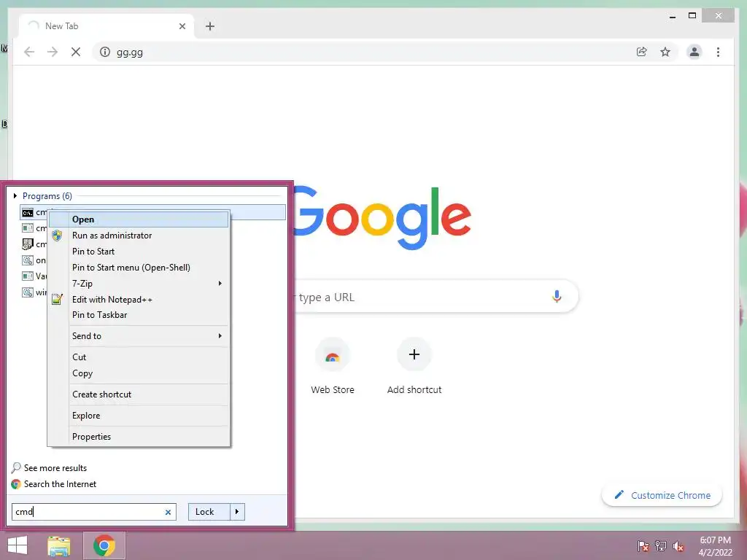747x560 pixels.
Task: Collapse the Programs (6) group
Action: click(x=15, y=195)
